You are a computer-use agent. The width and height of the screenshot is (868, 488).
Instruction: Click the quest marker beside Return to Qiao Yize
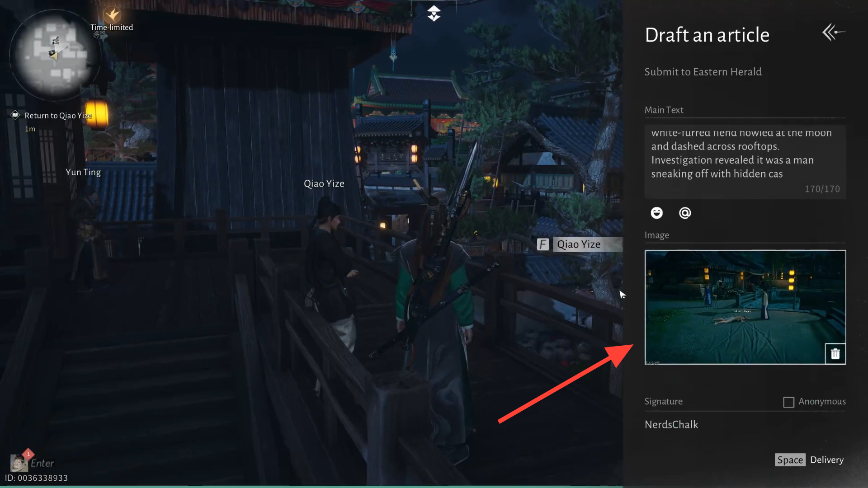[x=15, y=115]
